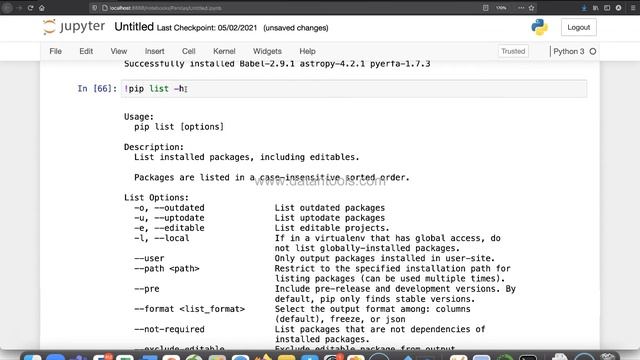This screenshot has height=360, width=640.
Task: Click the '--format <list_format>' option text
Action: click(x=189, y=309)
